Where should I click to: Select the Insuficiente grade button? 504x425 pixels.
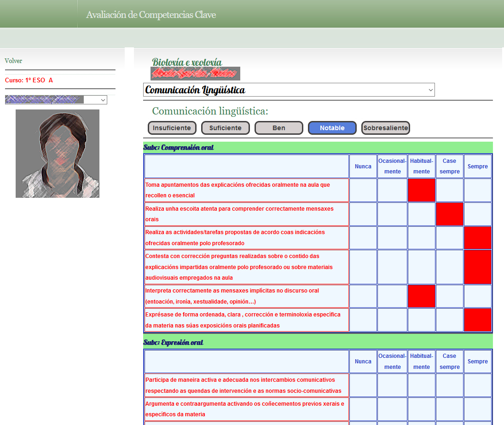[x=172, y=128]
